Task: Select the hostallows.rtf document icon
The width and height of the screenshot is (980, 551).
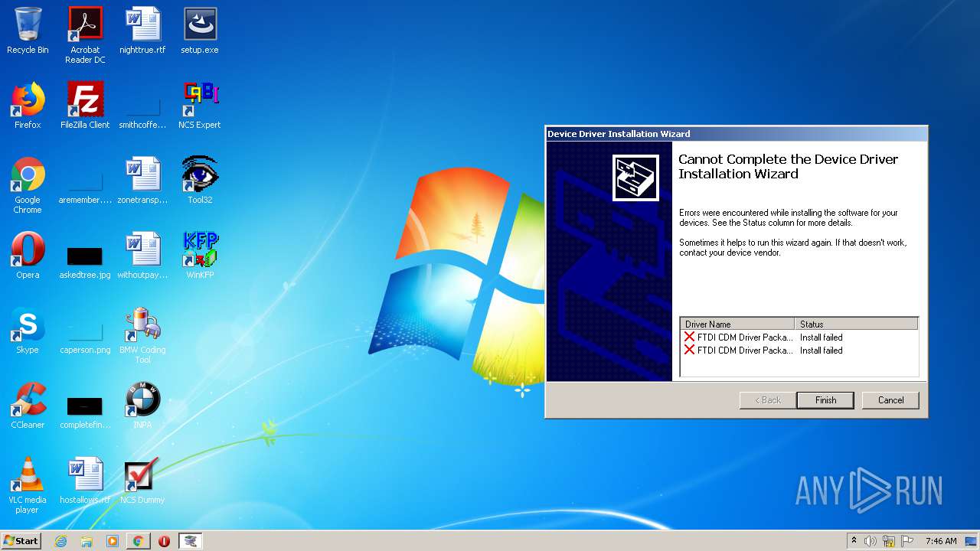Action: click(85, 481)
